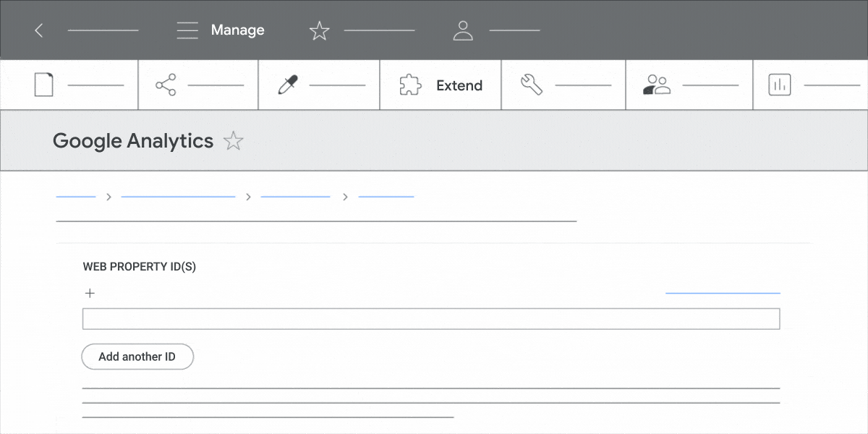This screenshot has height=434, width=868.
Task: Click the plus icon under Web Property ID(s)
Action: coord(90,293)
